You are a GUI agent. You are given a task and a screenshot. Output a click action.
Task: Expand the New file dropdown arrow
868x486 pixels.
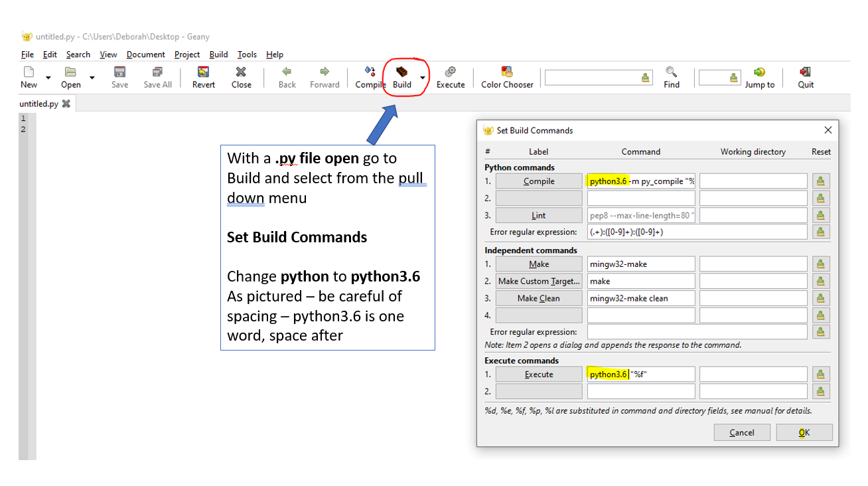pos(48,78)
